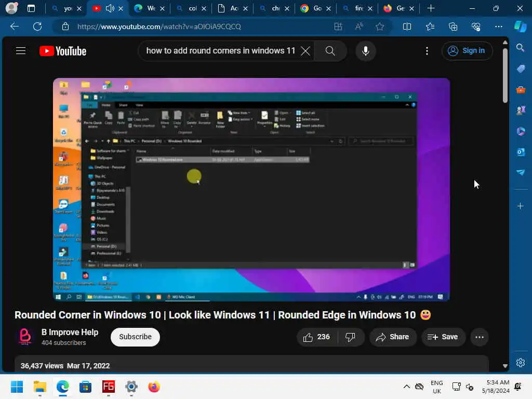Share this video

tap(392, 337)
